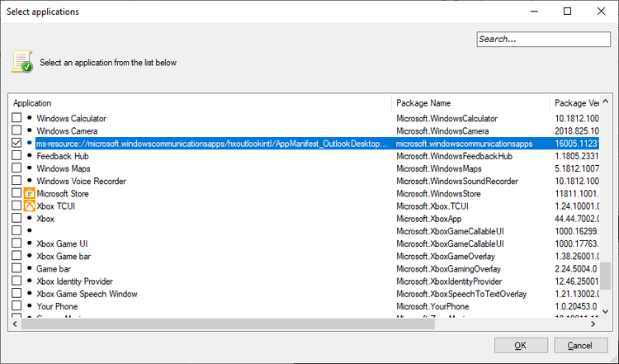Click the document checkmark icon in header
619x364 pixels.
pos(21,62)
